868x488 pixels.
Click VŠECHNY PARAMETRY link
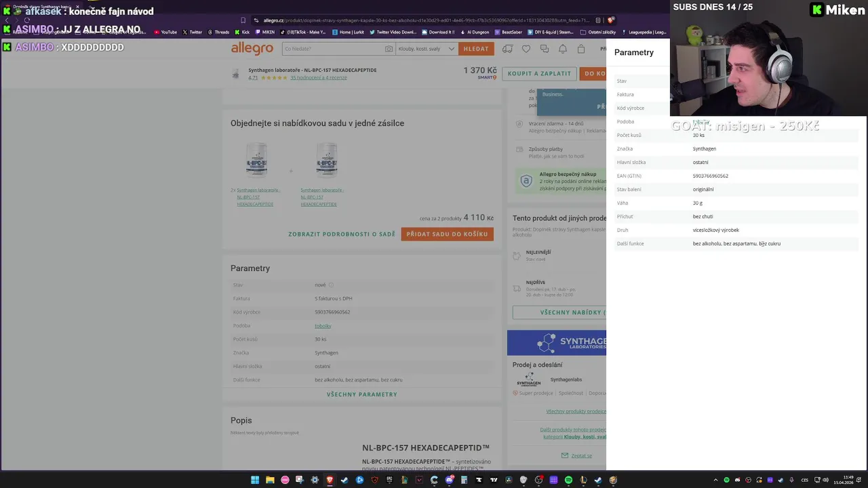362,394
